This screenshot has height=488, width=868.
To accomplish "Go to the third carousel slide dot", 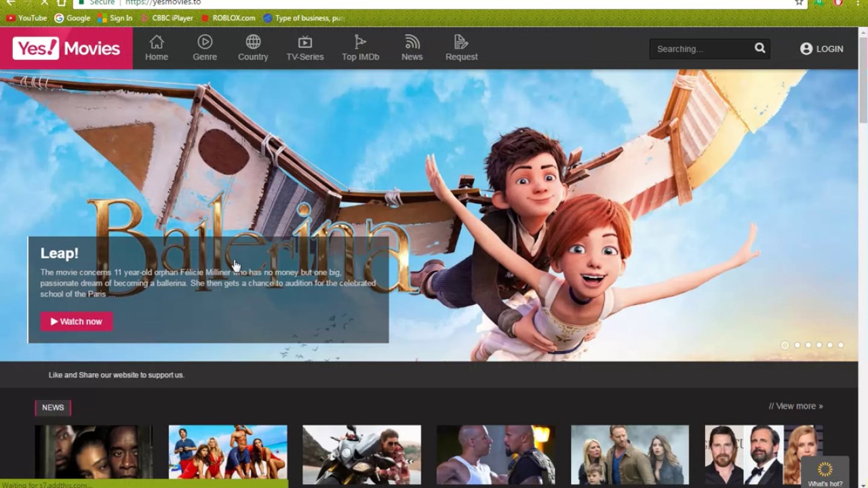I will (808, 345).
